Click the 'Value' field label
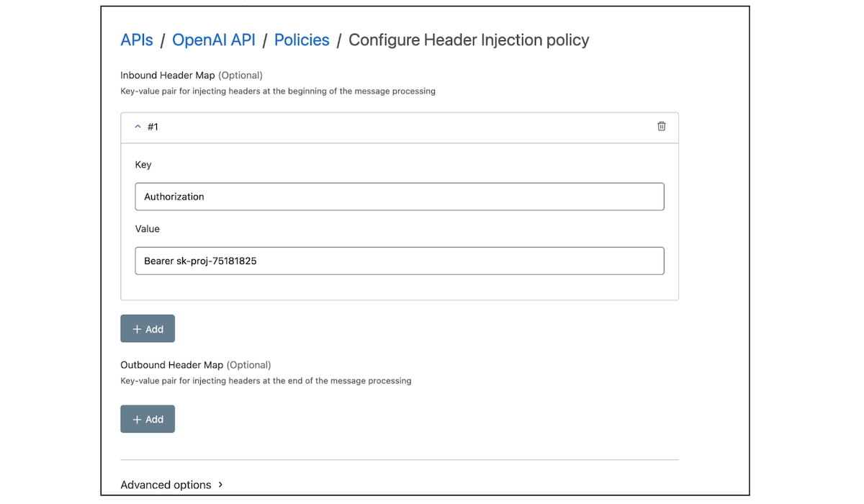Screen dimensions: 864x504 [148, 229]
